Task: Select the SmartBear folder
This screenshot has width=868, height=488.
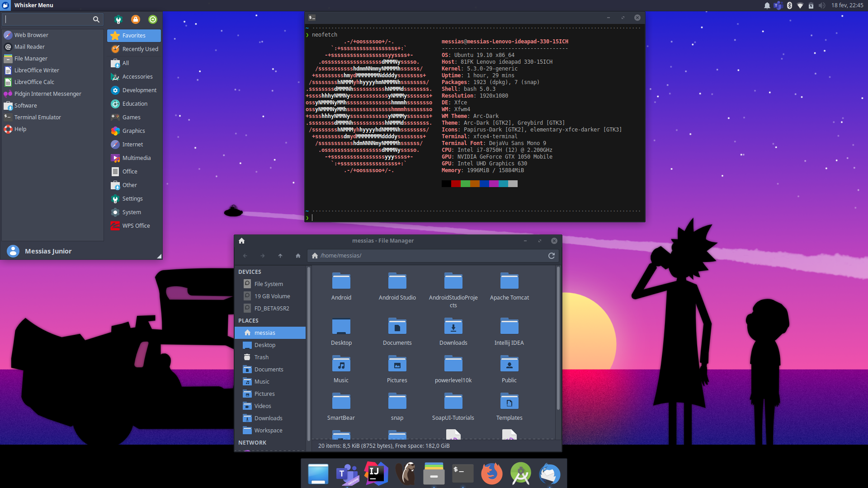Action: pyautogui.click(x=341, y=406)
